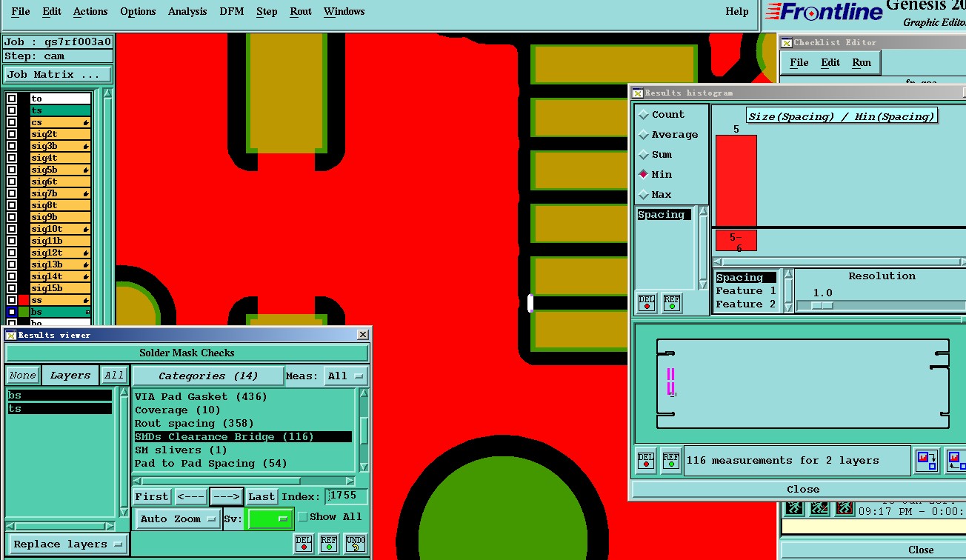Click the Checklist Editor window menu icon
This screenshot has height=560, width=966.
787,42
